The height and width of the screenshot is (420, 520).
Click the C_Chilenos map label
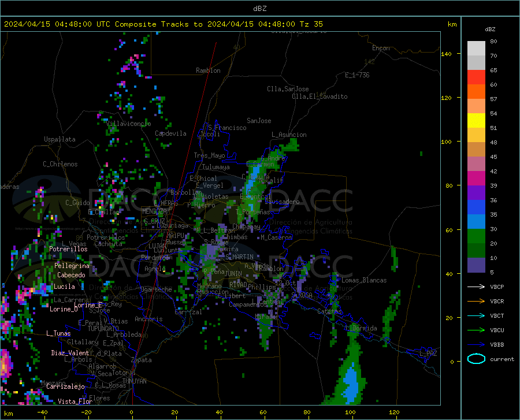tap(60, 164)
